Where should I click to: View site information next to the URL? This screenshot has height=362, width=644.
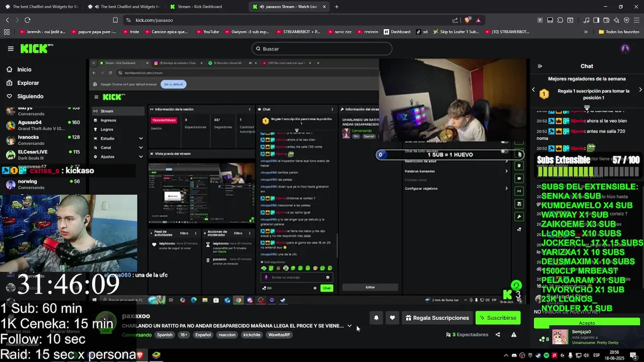click(x=128, y=20)
